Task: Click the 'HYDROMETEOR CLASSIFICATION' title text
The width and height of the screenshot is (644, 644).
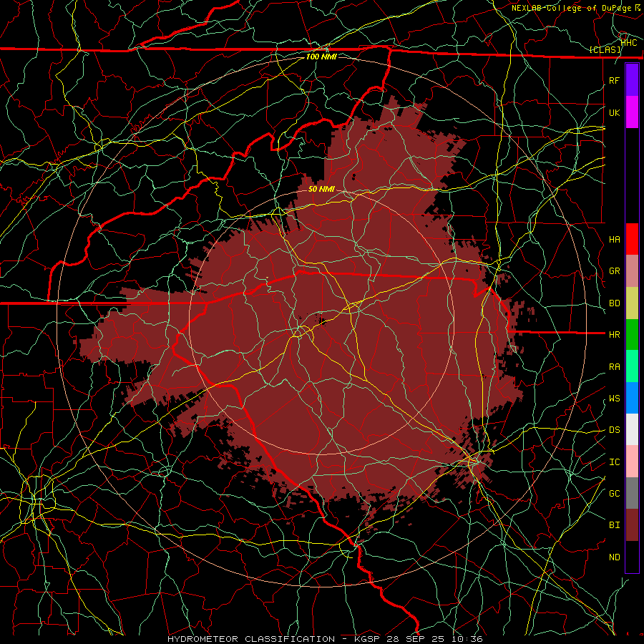Action: click(251, 639)
